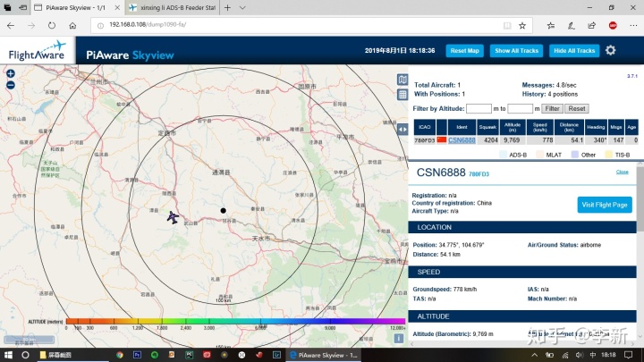This screenshot has width=644, height=362.
Task: Go back in the browser
Action: click(11, 25)
